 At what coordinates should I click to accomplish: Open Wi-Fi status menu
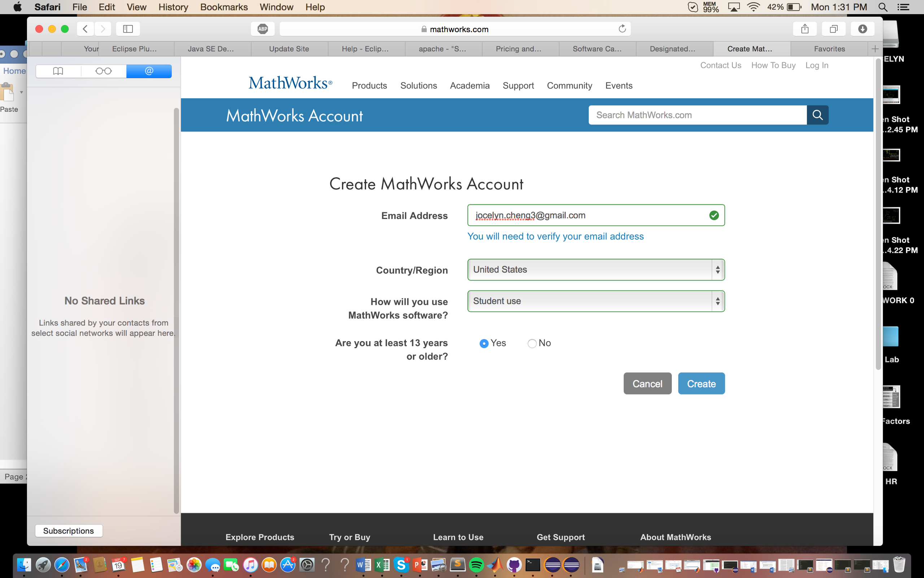pyautogui.click(x=753, y=7)
